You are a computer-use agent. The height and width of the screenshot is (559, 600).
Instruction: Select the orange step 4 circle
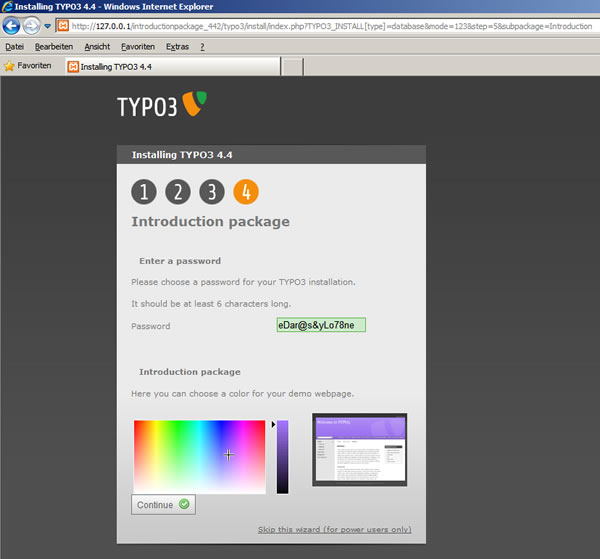click(x=245, y=193)
